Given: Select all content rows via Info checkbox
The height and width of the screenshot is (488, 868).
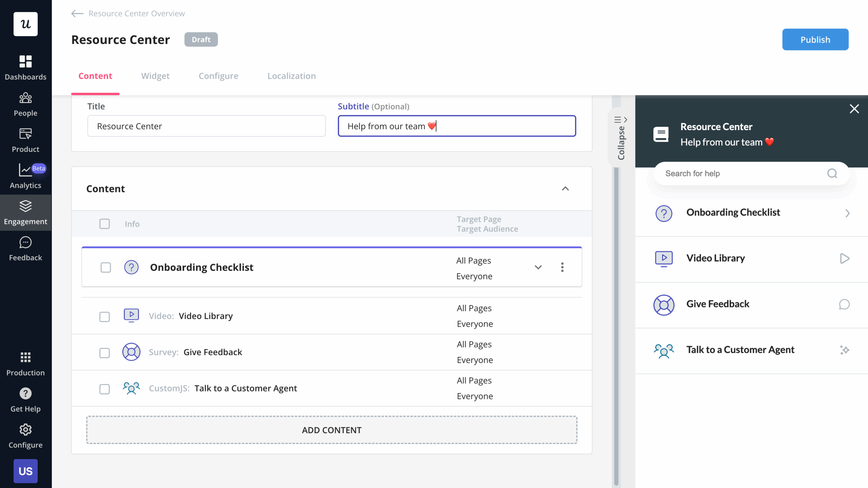Looking at the screenshot, I should click(104, 224).
